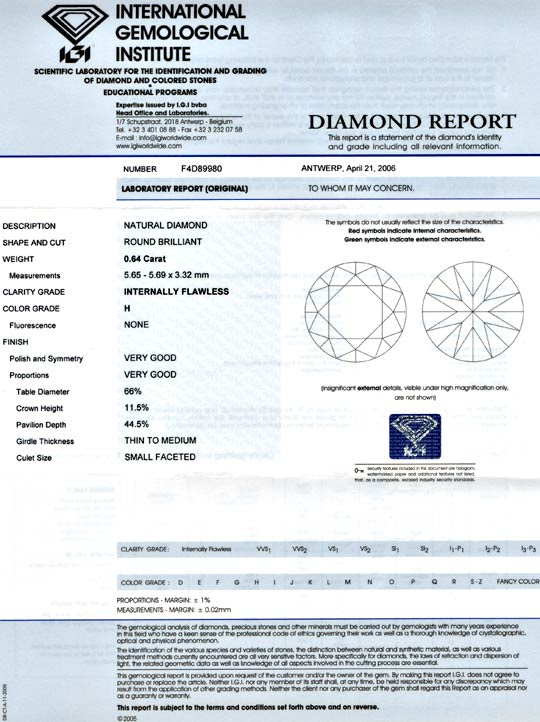
Task: Click VS2 on the clarity scale
Action: [x=365, y=549]
